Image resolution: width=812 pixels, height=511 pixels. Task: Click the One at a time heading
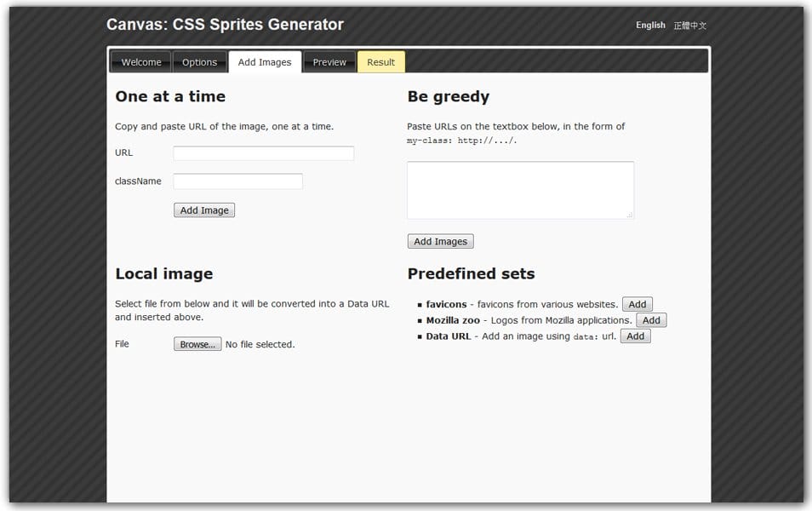tap(170, 96)
